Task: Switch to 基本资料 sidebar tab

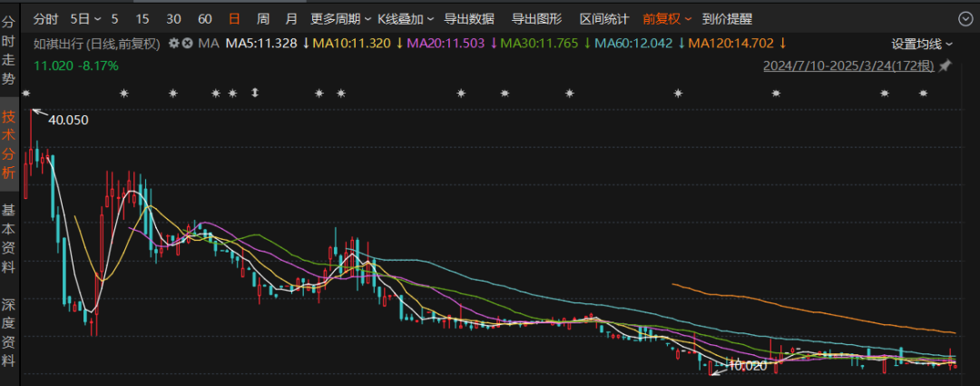Action: [8, 238]
